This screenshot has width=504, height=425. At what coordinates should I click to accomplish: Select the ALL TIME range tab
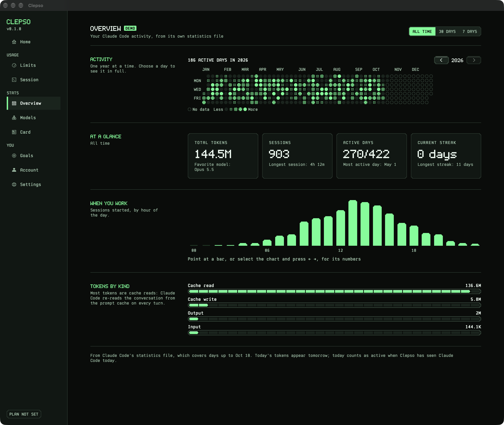click(x=422, y=32)
